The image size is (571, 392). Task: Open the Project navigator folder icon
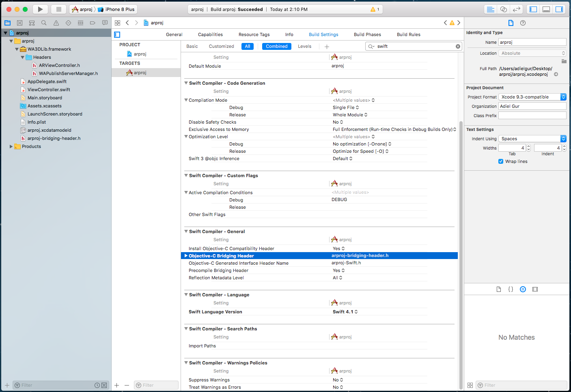point(7,23)
